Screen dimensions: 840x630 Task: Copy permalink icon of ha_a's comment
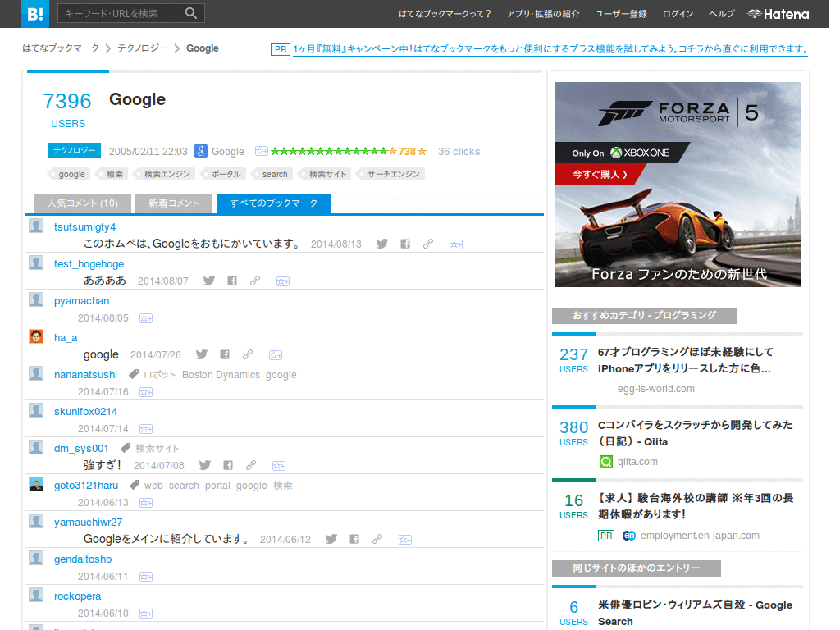248,354
